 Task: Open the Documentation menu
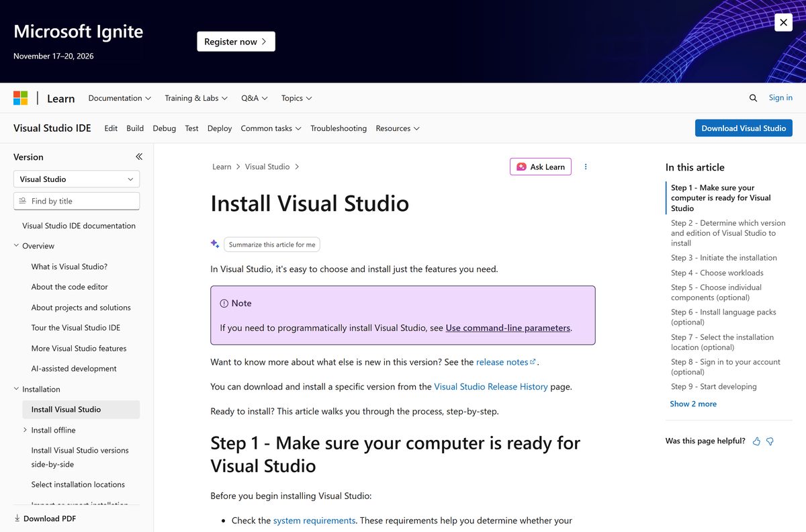pos(120,98)
